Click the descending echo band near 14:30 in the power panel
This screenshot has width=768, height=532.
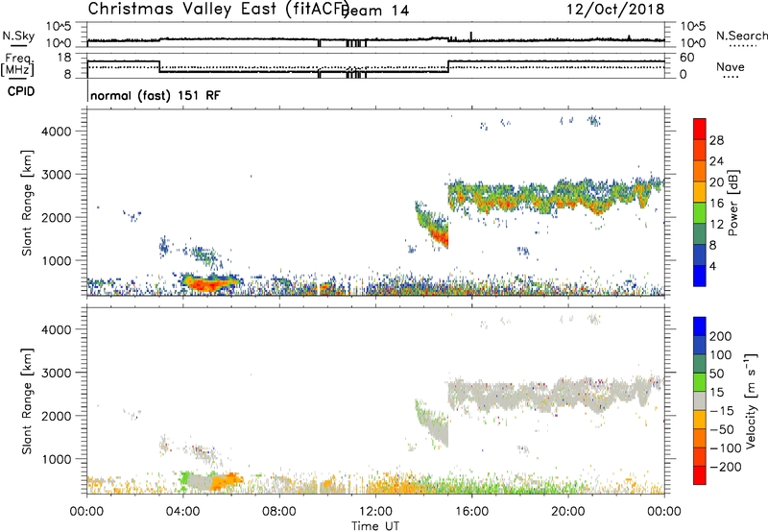(x=434, y=225)
